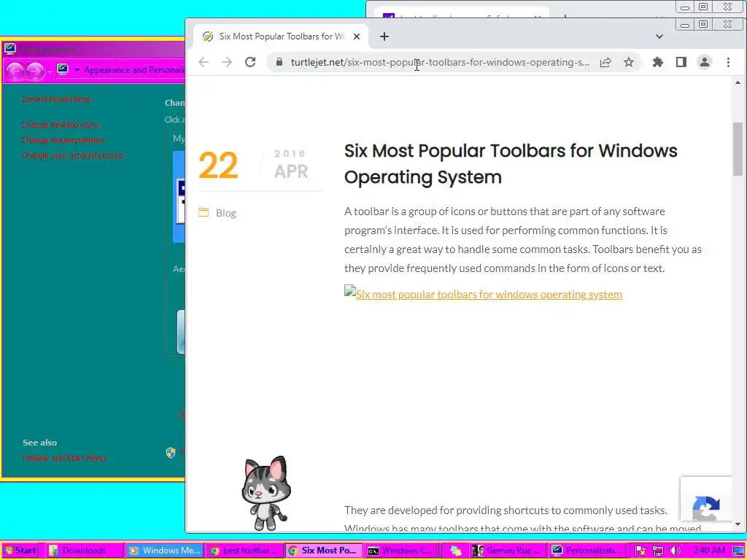
Task: Click Personalization window forward button
Action: click(35, 71)
